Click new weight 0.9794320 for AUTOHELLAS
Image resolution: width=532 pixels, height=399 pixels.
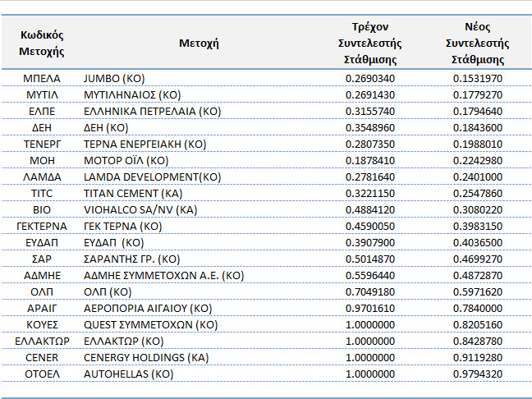tap(478, 374)
